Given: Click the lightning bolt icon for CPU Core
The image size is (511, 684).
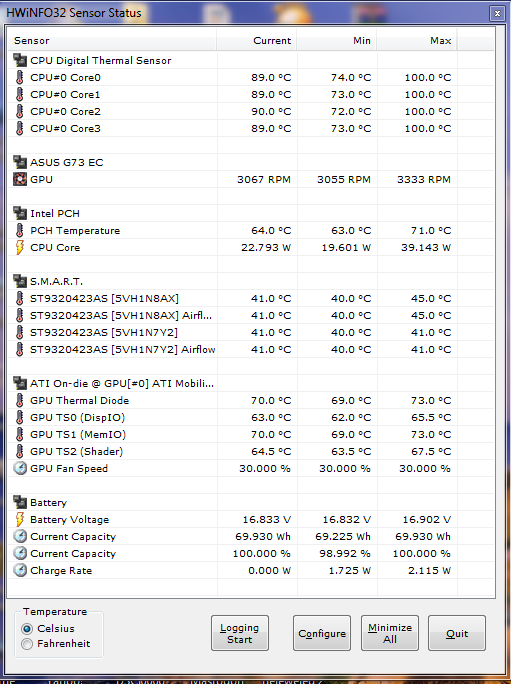Looking at the screenshot, I should [20, 247].
